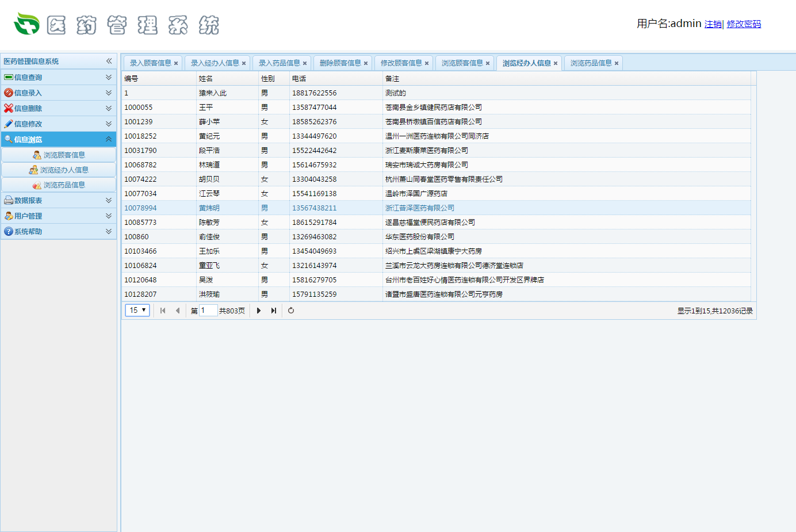Go to the next page of records
Viewport: 796px width, 532px height.
point(259,311)
